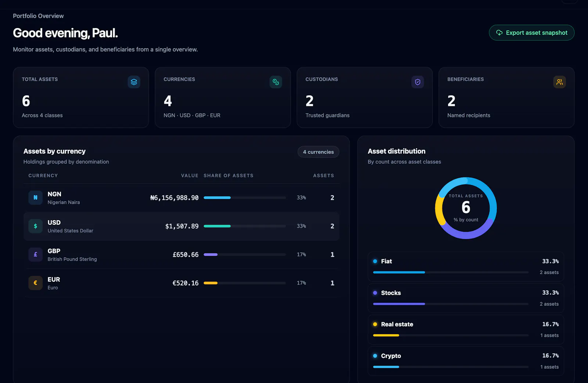588x383 pixels.
Task: Export the asset snapshot
Action: pos(531,33)
